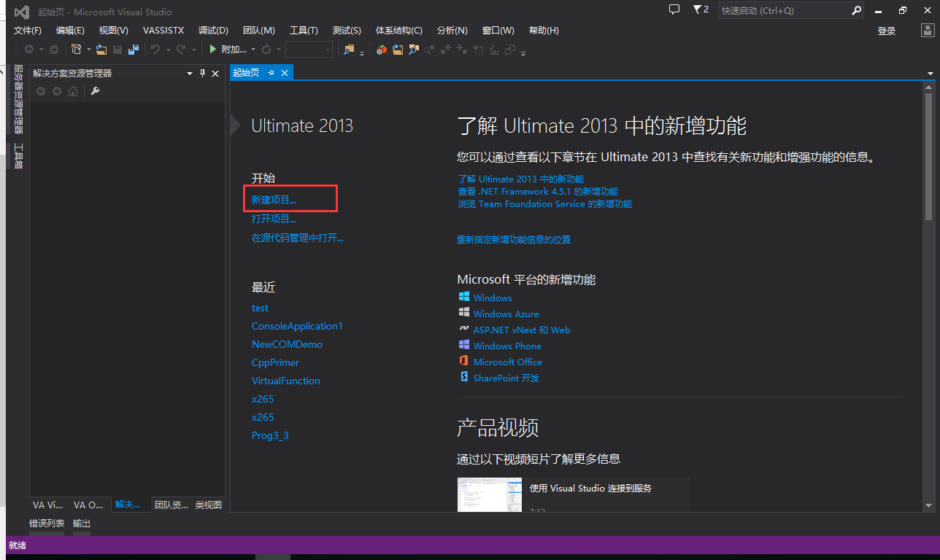Expand the Undo history dropdown arrow

pyautogui.click(x=168, y=49)
